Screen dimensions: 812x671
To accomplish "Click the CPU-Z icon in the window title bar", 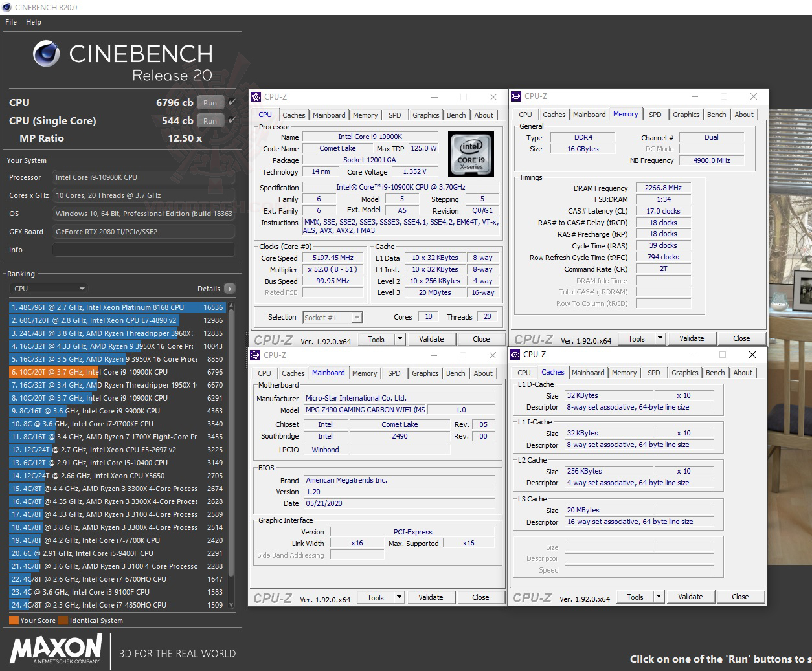I will (x=258, y=96).
